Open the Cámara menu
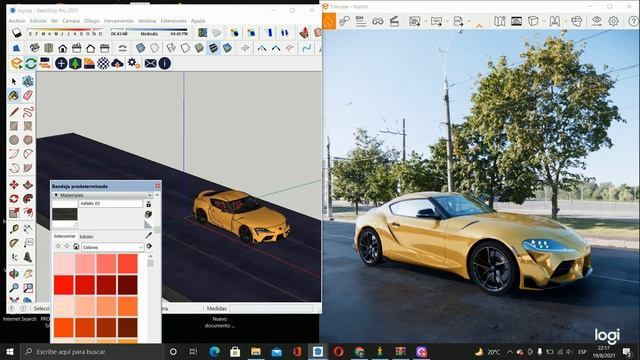640x360 pixels. pyautogui.click(x=71, y=21)
